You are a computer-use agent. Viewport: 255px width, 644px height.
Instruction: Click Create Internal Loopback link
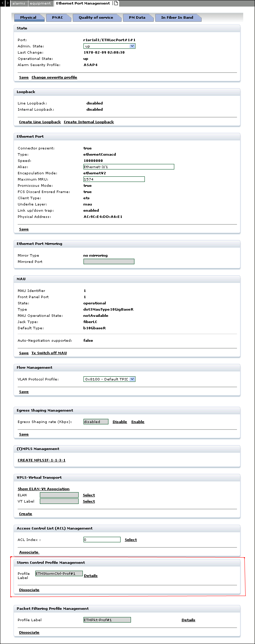pos(89,122)
